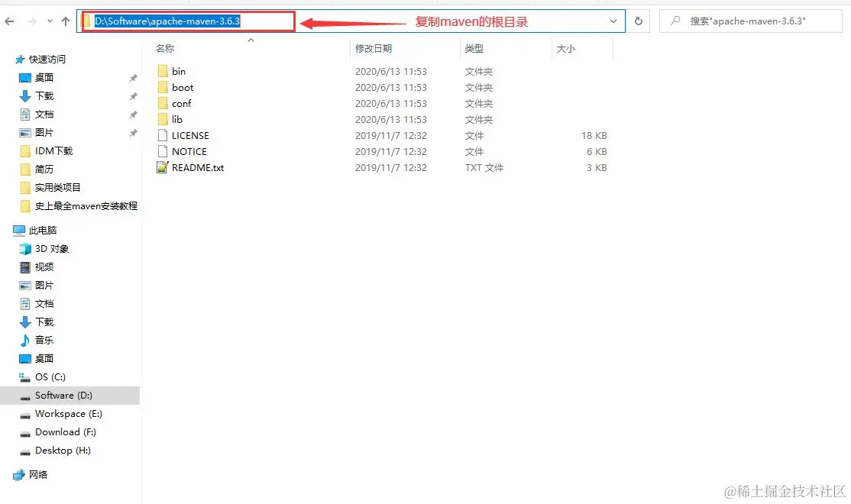This screenshot has width=851, height=504.
Task: Go up one folder level
Action: tap(66, 21)
